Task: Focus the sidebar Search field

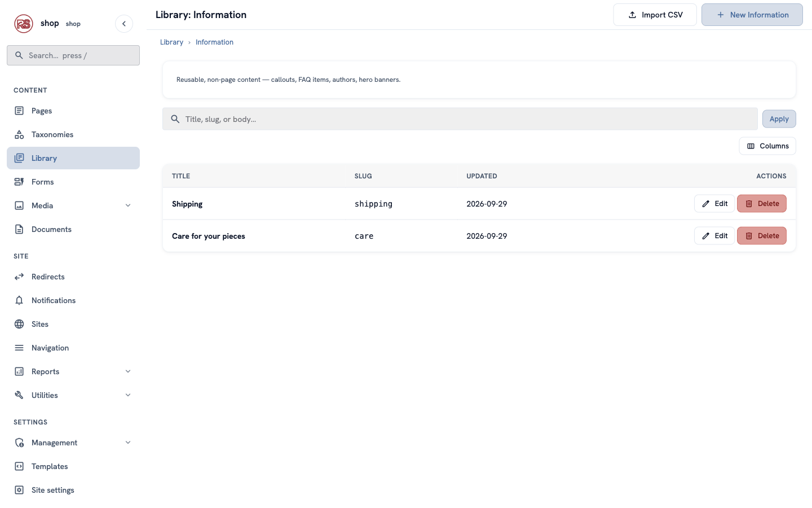Action: [x=73, y=55]
